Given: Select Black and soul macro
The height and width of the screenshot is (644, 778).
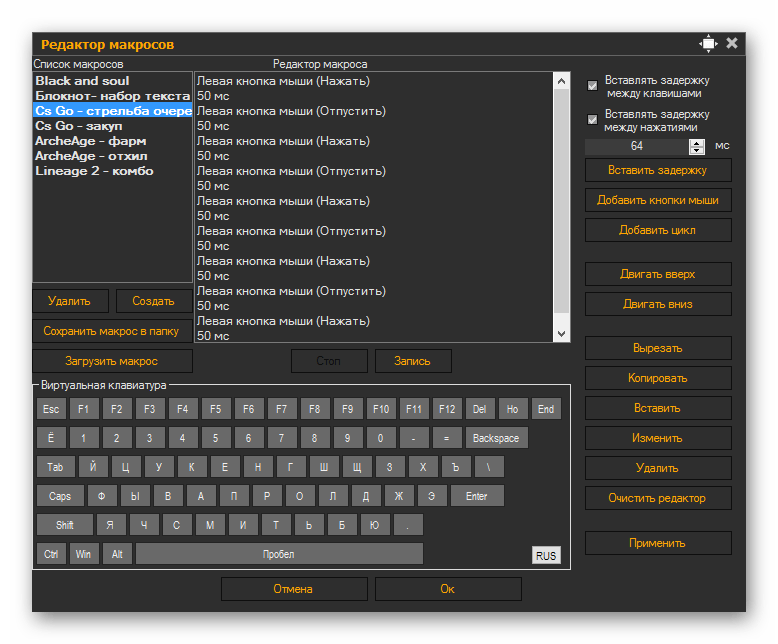Looking at the screenshot, I should pyautogui.click(x=112, y=81).
